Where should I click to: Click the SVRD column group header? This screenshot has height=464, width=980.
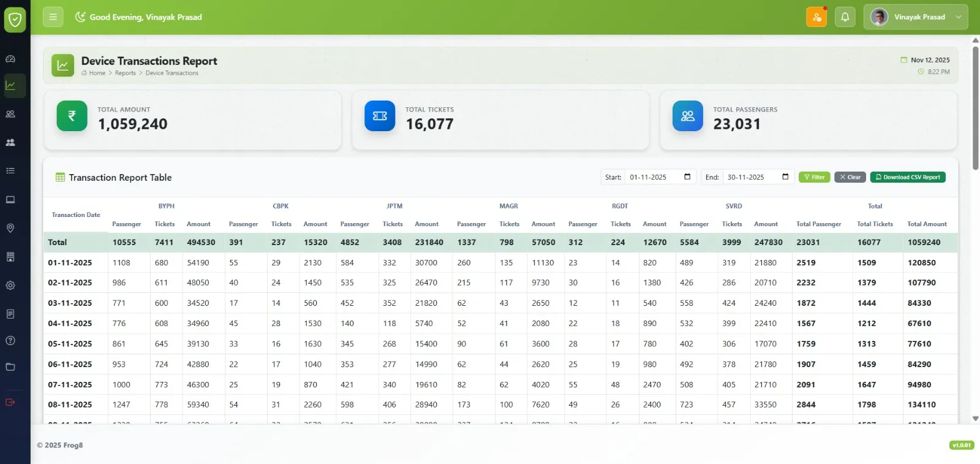734,206
